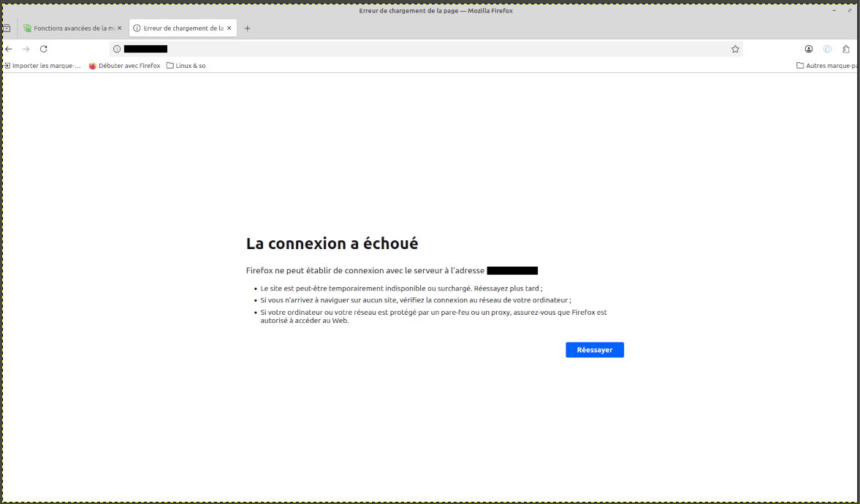Close the Fonctions avancées tab

(120, 28)
